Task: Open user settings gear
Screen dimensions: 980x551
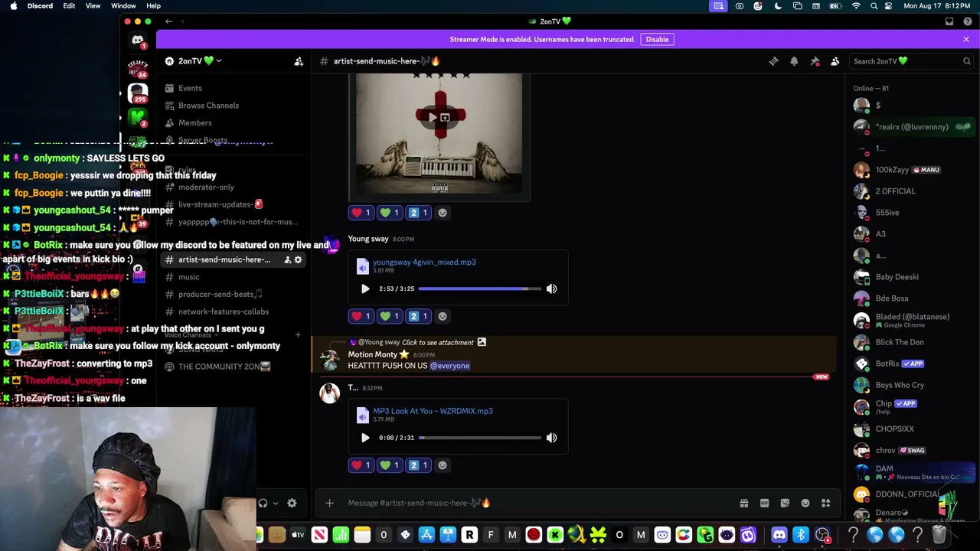Action: [292, 503]
